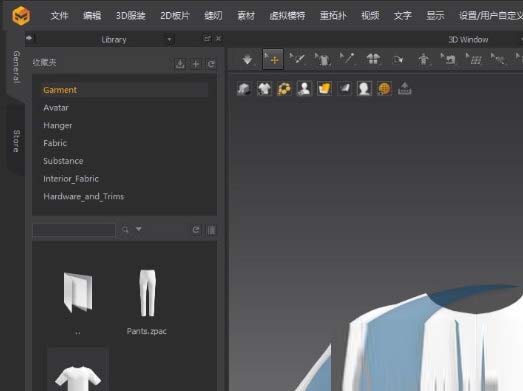Open the 设置/用户自定义 menu
The width and height of the screenshot is (523, 391).
pyautogui.click(x=490, y=15)
